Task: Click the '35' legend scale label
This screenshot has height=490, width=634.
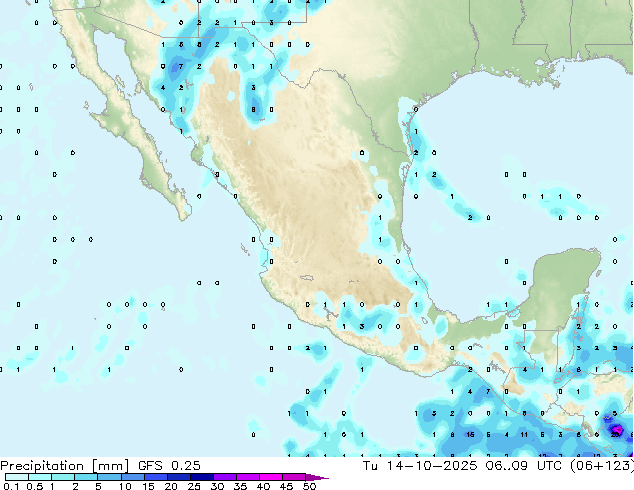Action: [240, 486]
